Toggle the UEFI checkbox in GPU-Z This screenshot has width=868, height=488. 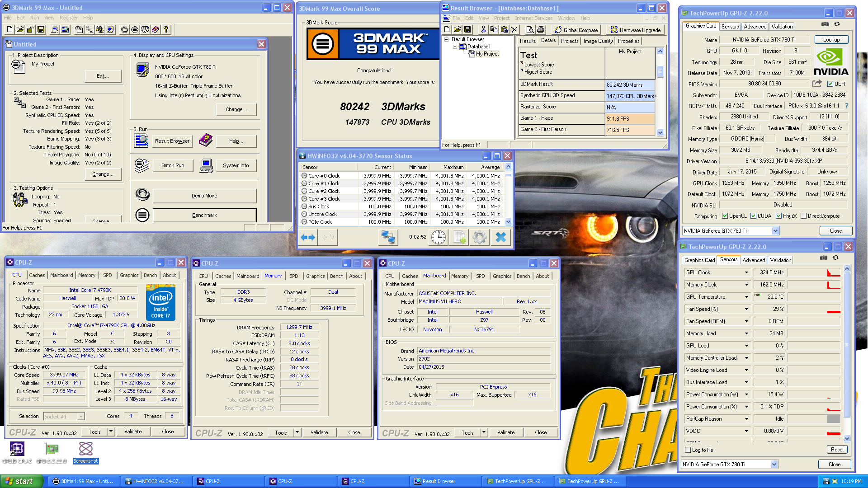point(830,84)
